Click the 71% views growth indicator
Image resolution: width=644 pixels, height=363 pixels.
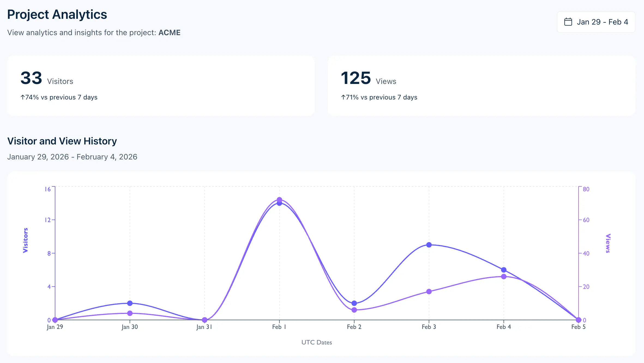coord(379,97)
